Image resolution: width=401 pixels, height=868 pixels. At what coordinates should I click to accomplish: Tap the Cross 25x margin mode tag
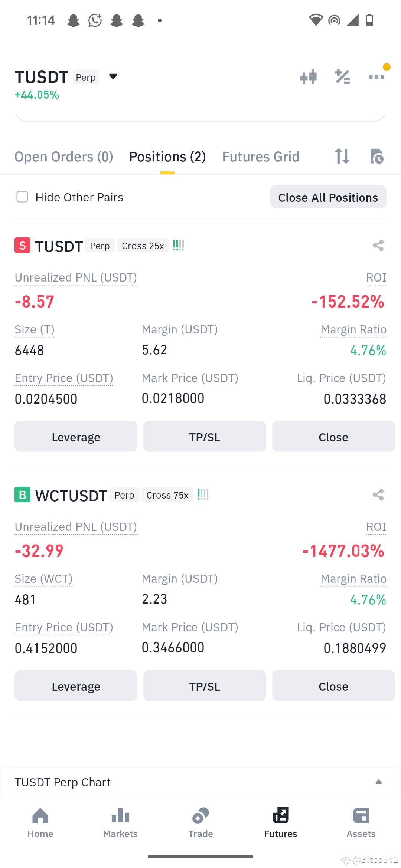[143, 246]
